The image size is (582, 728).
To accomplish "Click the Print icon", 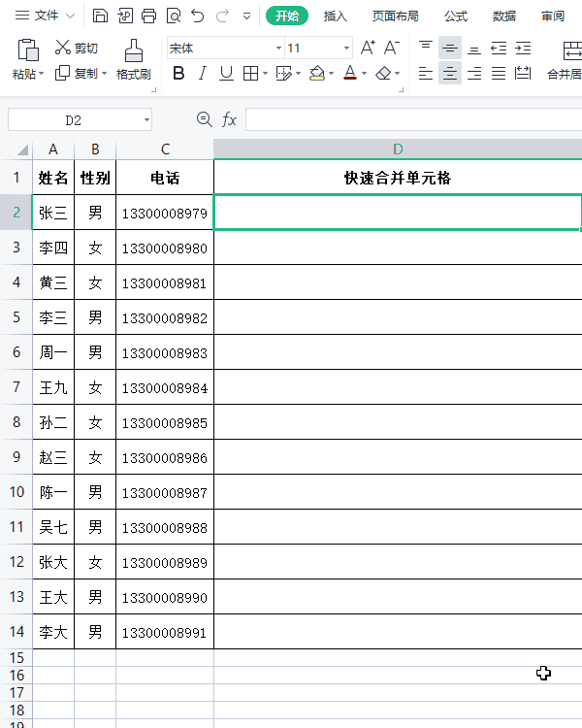I will (148, 16).
